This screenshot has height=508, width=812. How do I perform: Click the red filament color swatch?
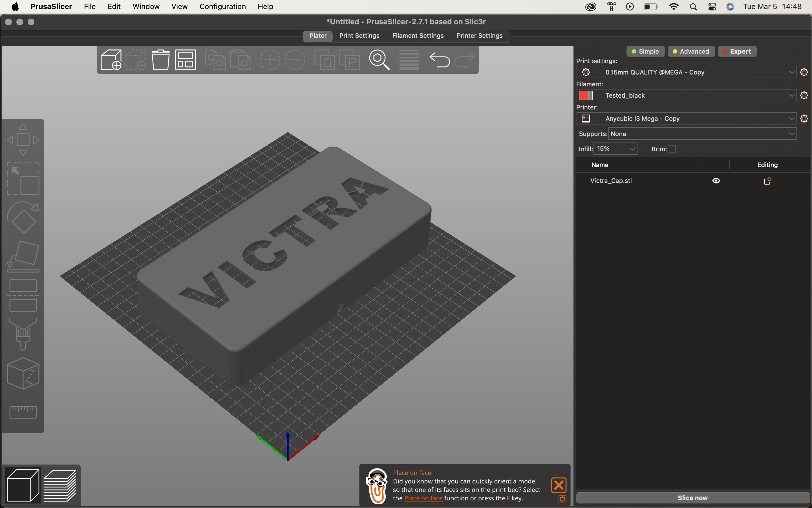[584, 95]
